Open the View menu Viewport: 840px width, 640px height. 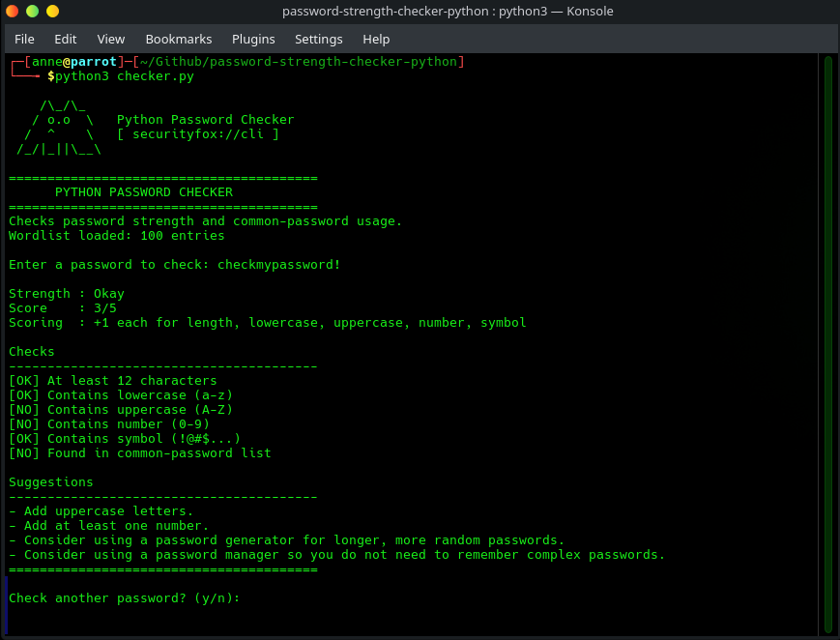(111, 39)
